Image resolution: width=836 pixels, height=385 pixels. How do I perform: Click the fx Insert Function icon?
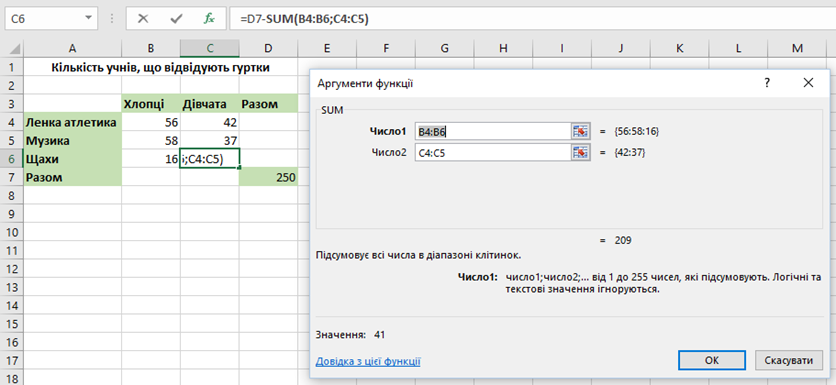click(209, 19)
